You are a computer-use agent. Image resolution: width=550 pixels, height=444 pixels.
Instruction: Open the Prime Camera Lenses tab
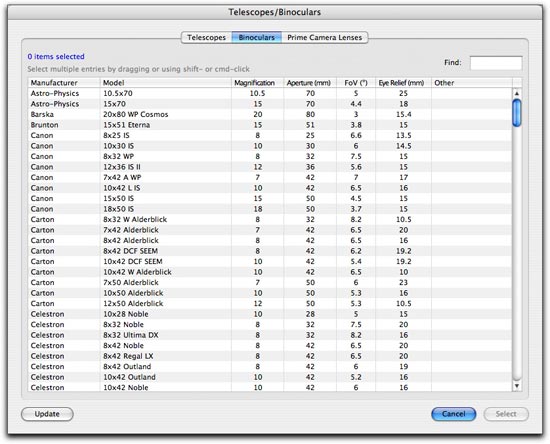click(324, 38)
